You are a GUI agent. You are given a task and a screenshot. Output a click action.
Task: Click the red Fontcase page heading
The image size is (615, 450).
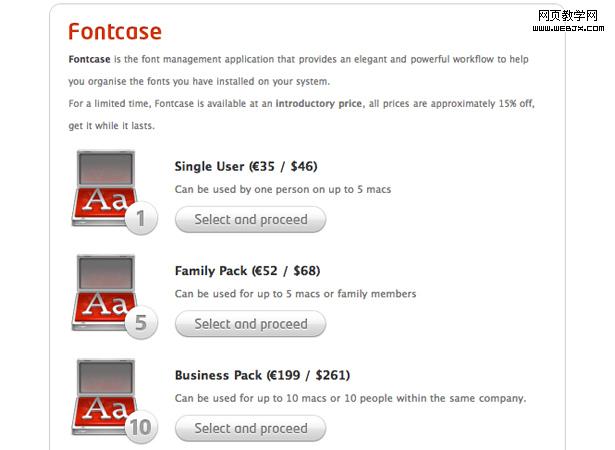click(114, 33)
